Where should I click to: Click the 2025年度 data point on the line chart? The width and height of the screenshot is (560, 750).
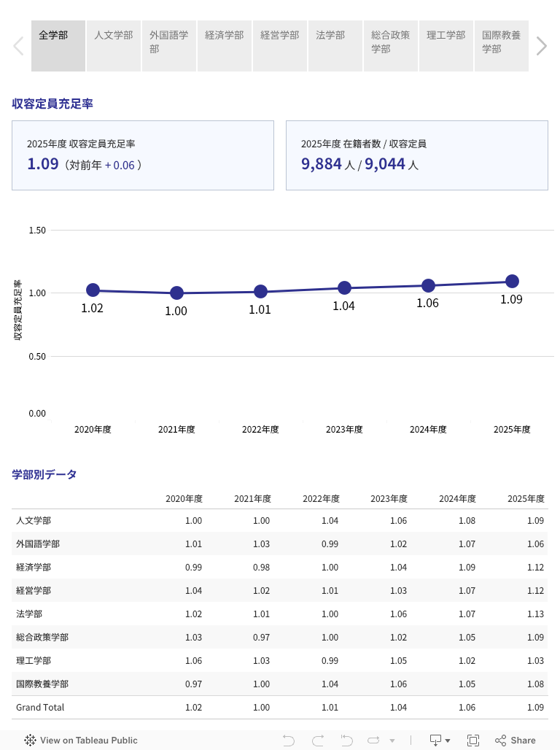click(512, 282)
